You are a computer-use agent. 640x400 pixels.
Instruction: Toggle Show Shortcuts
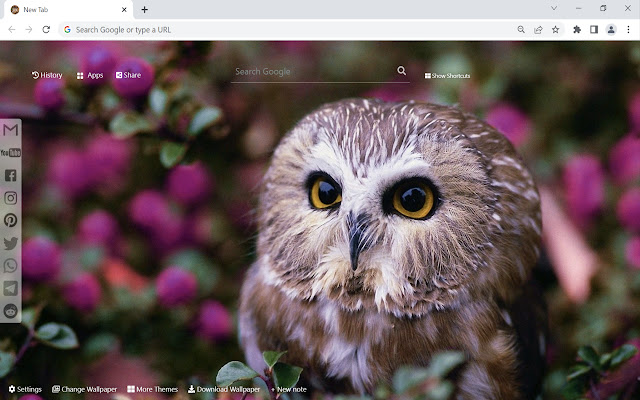tap(447, 76)
